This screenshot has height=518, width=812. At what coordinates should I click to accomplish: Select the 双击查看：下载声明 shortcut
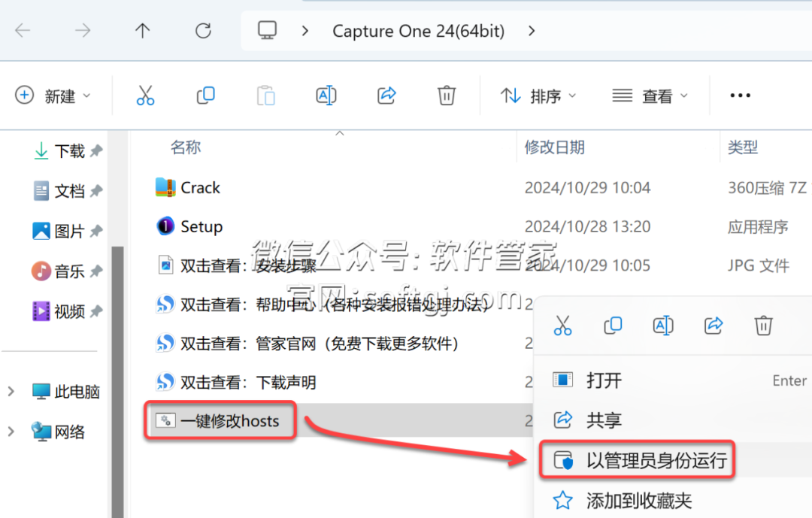(235, 382)
